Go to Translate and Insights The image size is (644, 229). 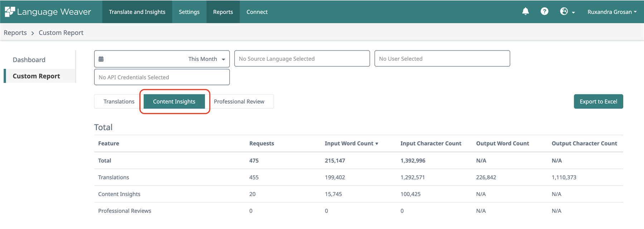[137, 12]
